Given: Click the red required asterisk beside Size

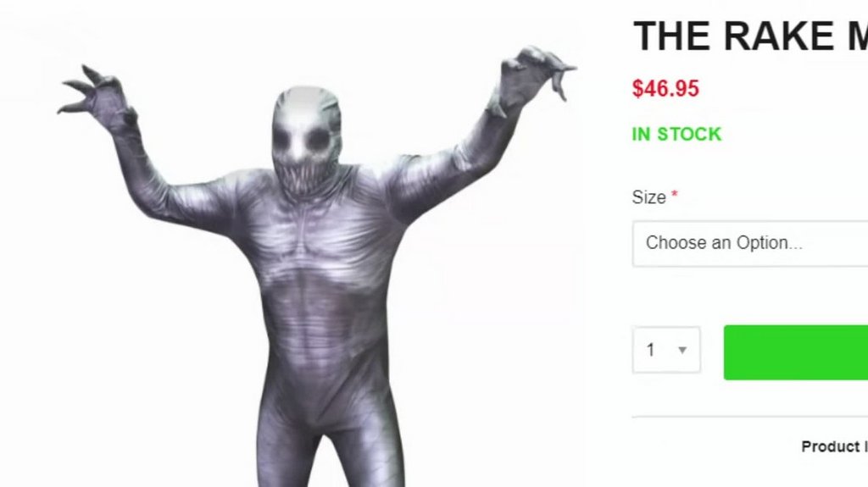Looking at the screenshot, I should click(674, 194).
